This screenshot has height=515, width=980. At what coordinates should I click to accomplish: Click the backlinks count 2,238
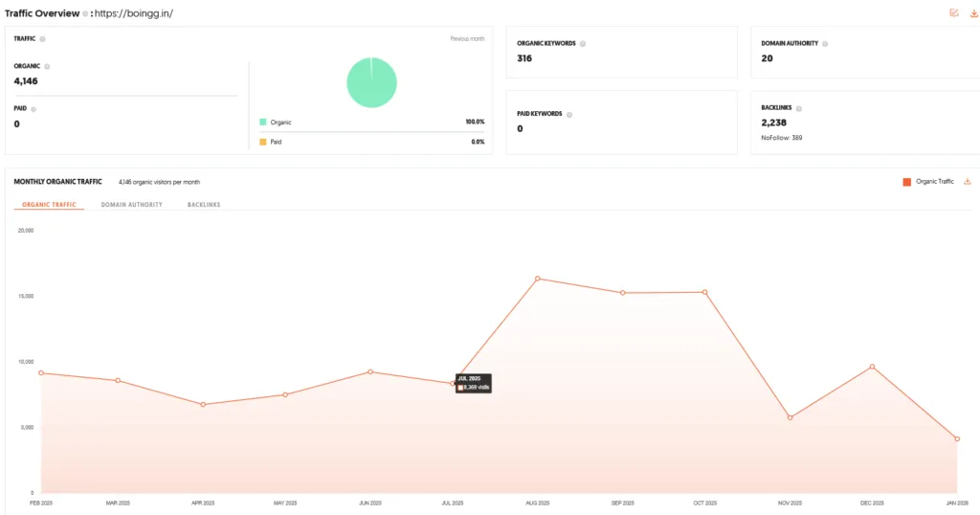point(773,123)
